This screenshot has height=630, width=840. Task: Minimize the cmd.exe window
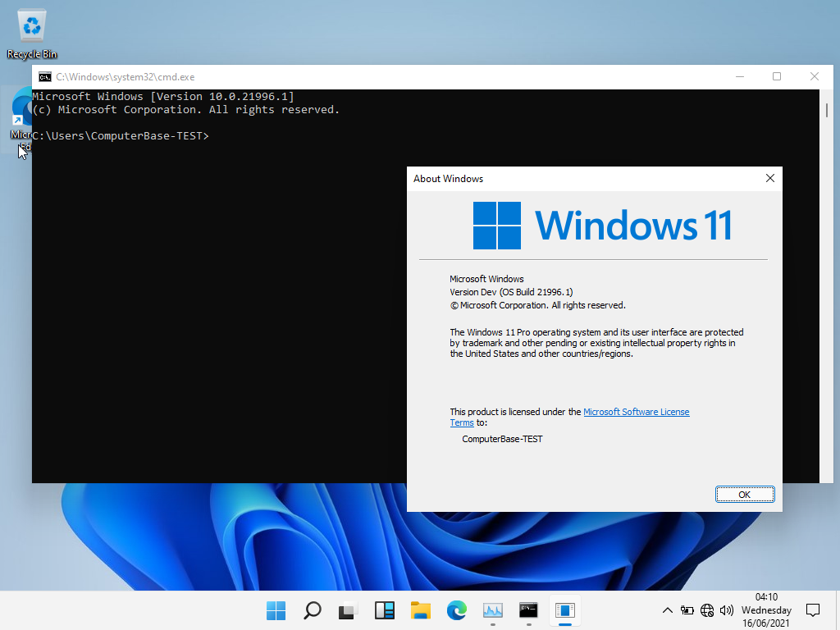[740, 76]
